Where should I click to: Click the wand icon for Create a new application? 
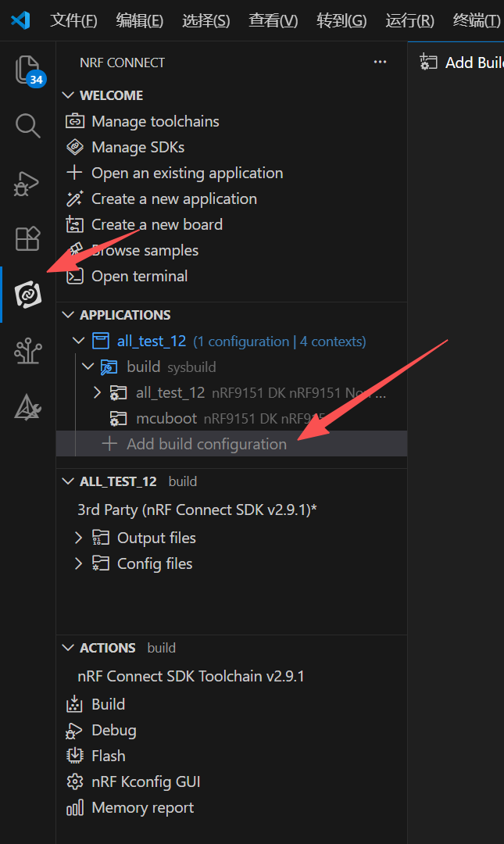[75, 198]
